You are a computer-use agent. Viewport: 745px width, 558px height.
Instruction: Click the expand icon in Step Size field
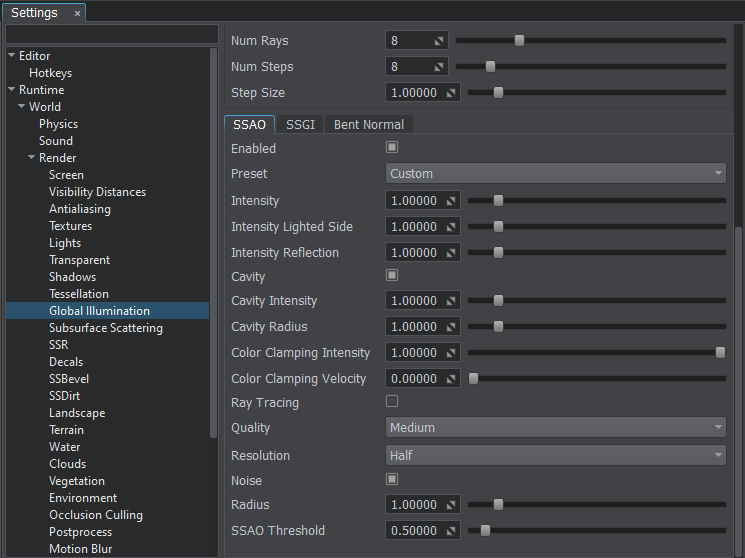451,93
